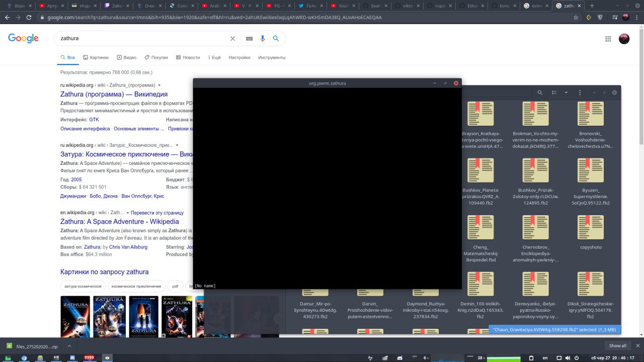This screenshot has width=644, height=362.
Task: Switch to the Картинки search tab
Action: click(96, 57)
